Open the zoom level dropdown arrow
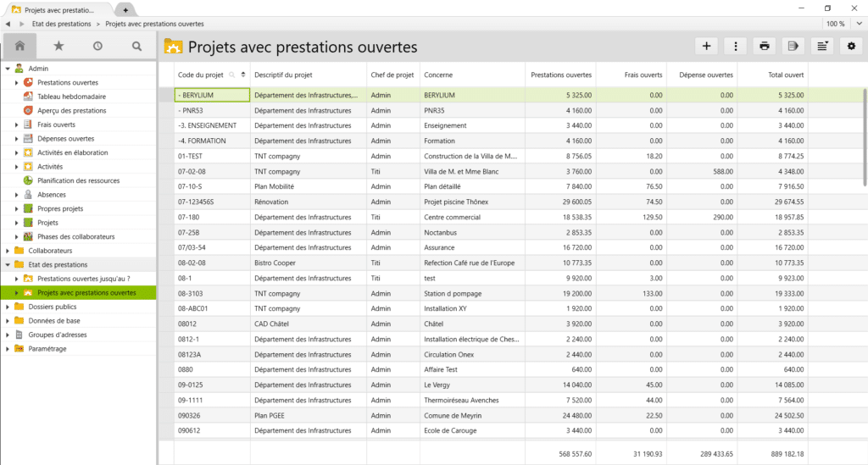This screenshot has width=868, height=465. tap(860, 24)
